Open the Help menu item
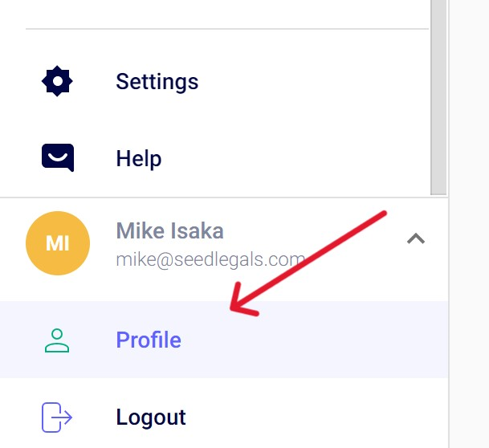Screen dimensions: 489x448 138,158
